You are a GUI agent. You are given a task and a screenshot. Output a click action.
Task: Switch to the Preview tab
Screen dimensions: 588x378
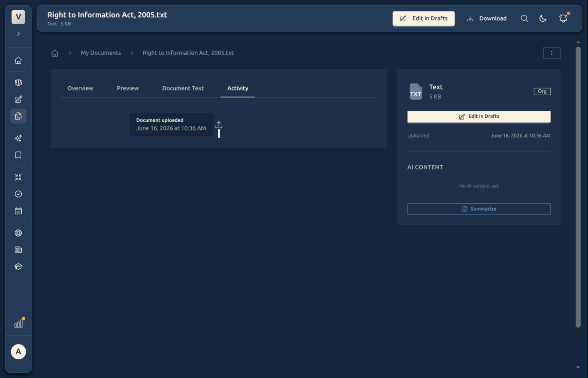(x=128, y=88)
